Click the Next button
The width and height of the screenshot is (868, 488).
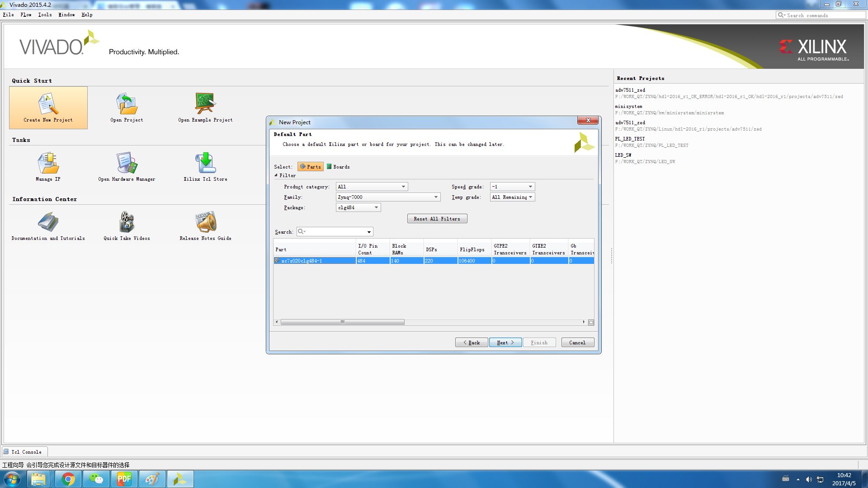click(505, 343)
